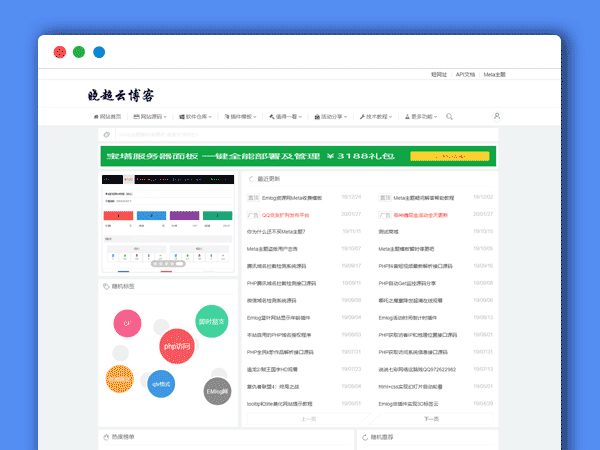Click the API文档 link at top
600x450 pixels.
(x=465, y=74)
